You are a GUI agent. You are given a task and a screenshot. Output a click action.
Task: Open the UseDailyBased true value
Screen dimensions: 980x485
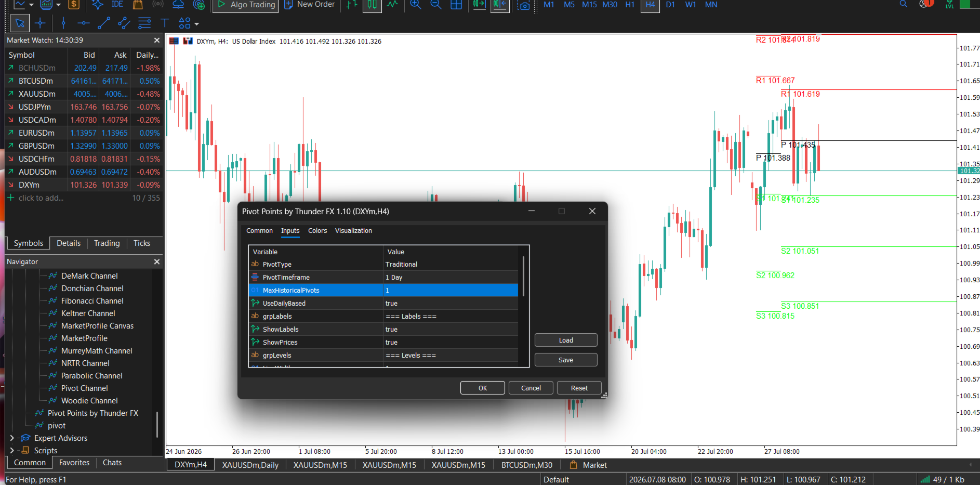point(451,304)
